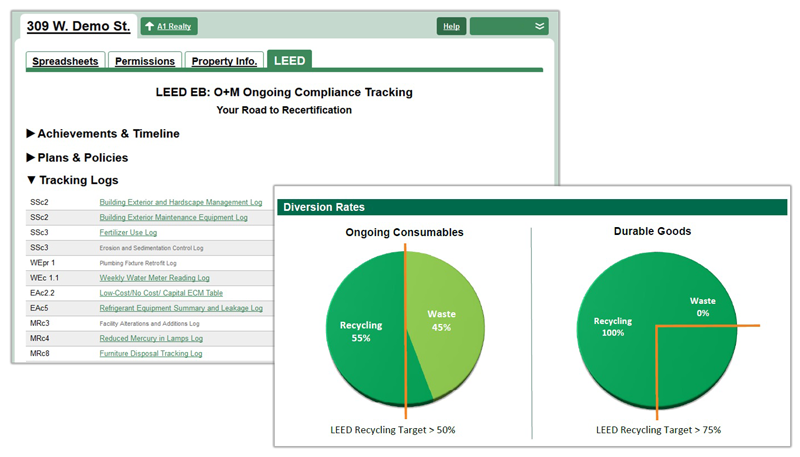Click the Diversion Rates panel header
Image resolution: width=800 pixels, height=457 pixels.
pyautogui.click(x=532, y=207)
